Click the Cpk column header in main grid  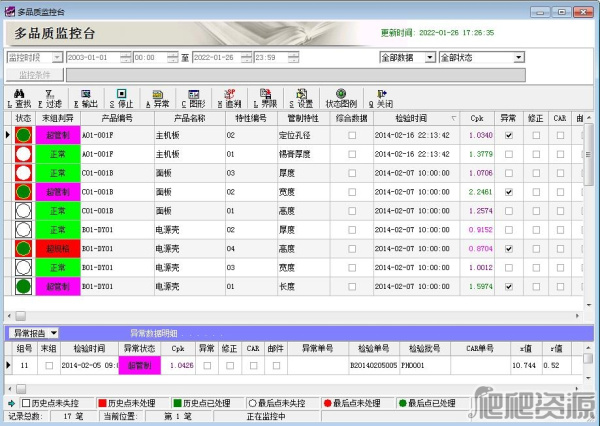pos(477,118)
